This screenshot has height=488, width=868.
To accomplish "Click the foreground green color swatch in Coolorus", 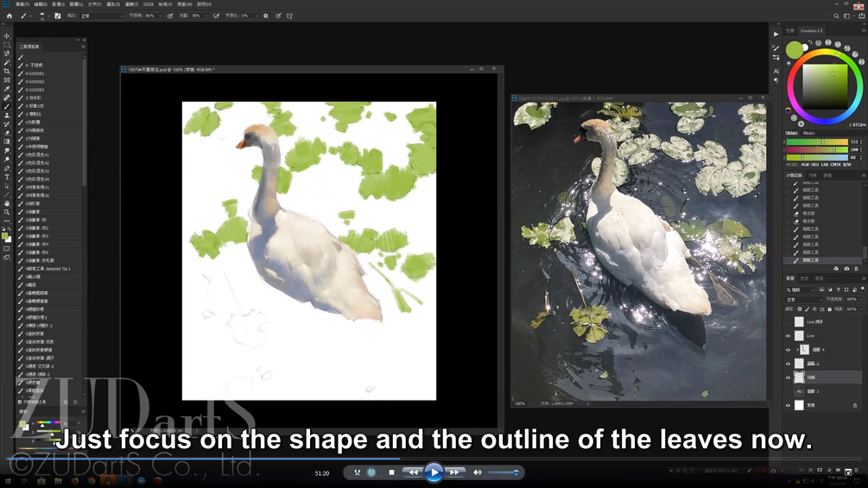I will [x=795, y=50].
